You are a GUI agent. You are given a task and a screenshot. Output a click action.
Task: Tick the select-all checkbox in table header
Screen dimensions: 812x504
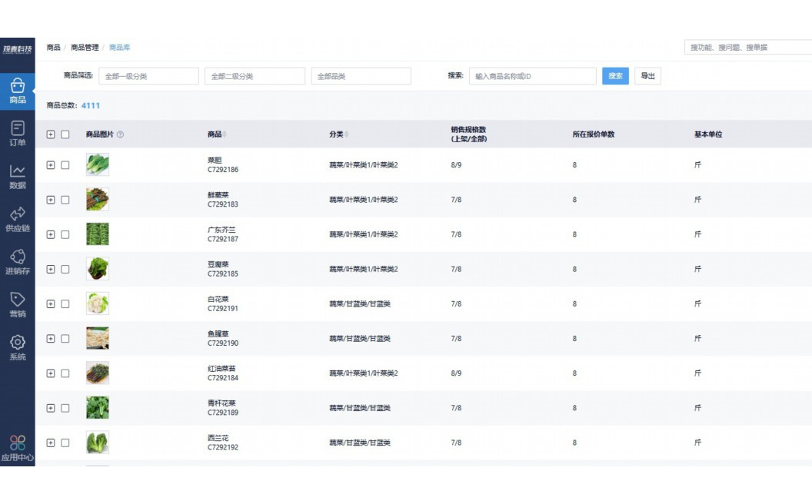[65, 134]
